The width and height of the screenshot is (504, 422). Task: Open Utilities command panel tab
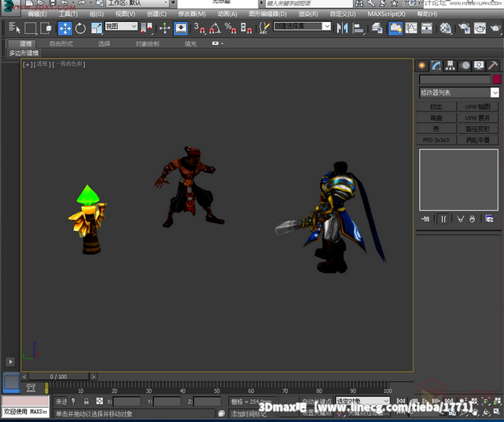click(493, 65)
